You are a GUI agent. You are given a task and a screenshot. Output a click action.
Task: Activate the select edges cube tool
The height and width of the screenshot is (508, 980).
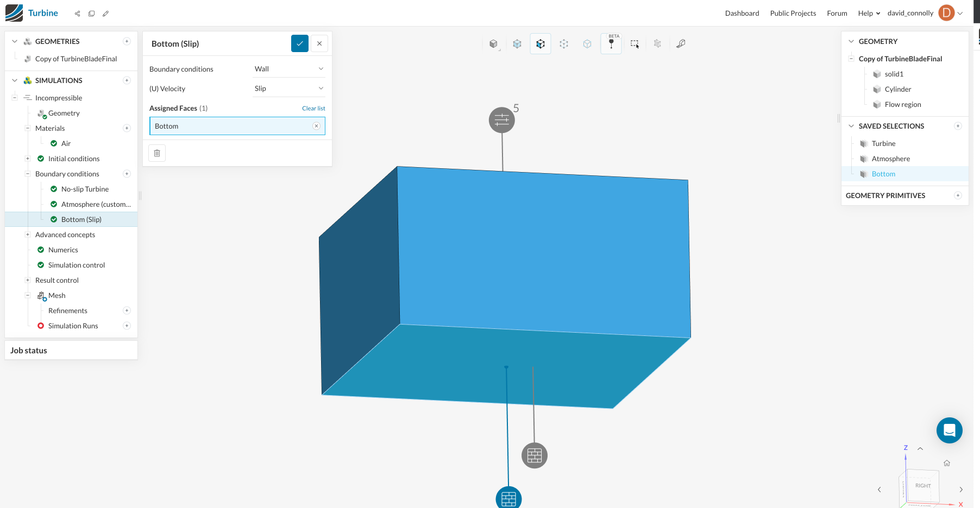click(x=587, y=44)
